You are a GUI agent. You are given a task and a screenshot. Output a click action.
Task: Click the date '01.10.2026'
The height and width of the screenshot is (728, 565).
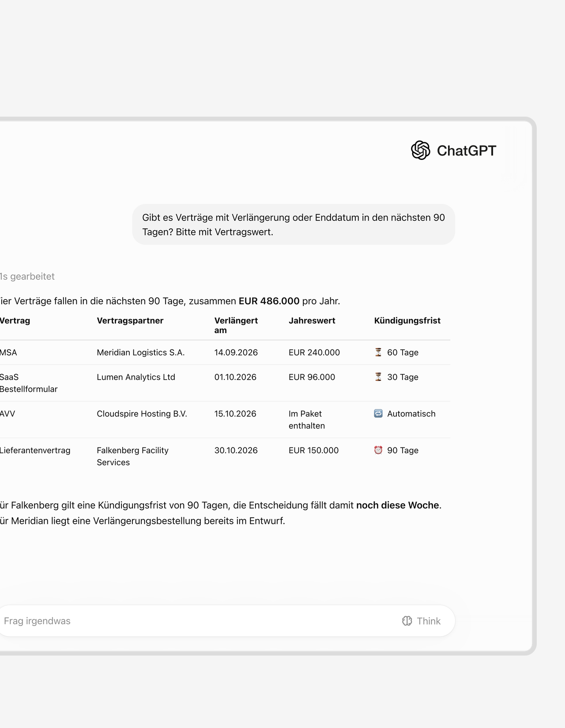pyautogui.click(x=235, y=377)
